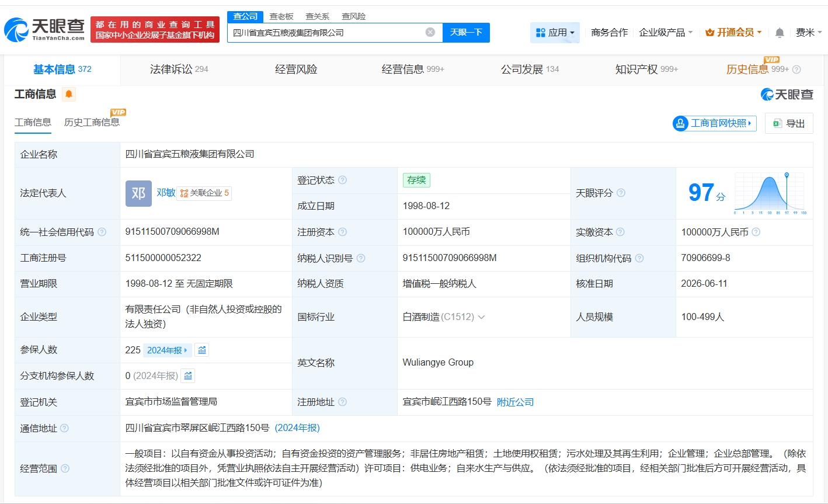Open the 历史信息 VIP tab
The height and width of the screenshot is (504, 828).
(757, 69)
